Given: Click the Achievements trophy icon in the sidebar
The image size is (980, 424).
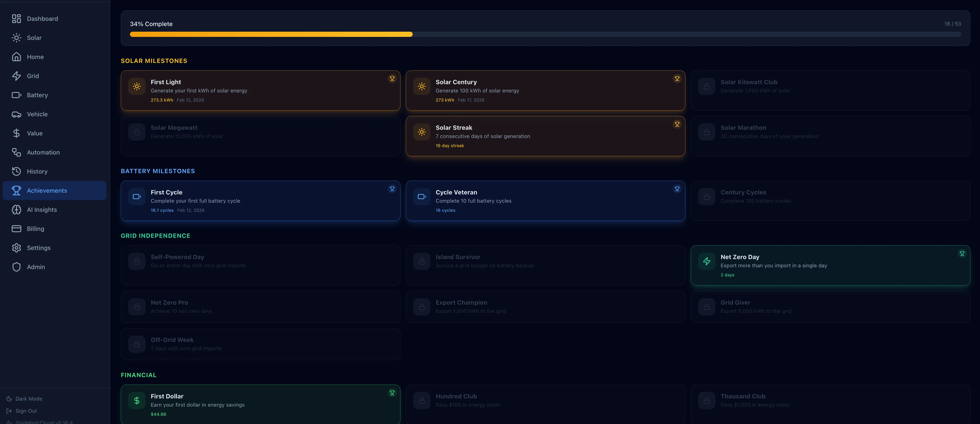Looking at the screenshot, I should [16, 190].
